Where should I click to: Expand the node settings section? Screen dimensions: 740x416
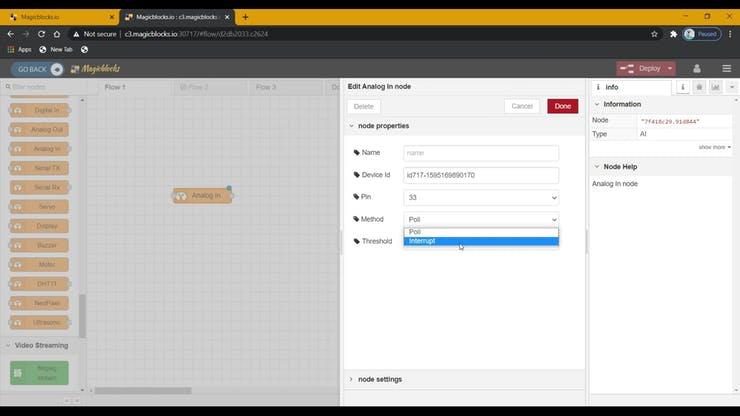click(x=380, y=379)
